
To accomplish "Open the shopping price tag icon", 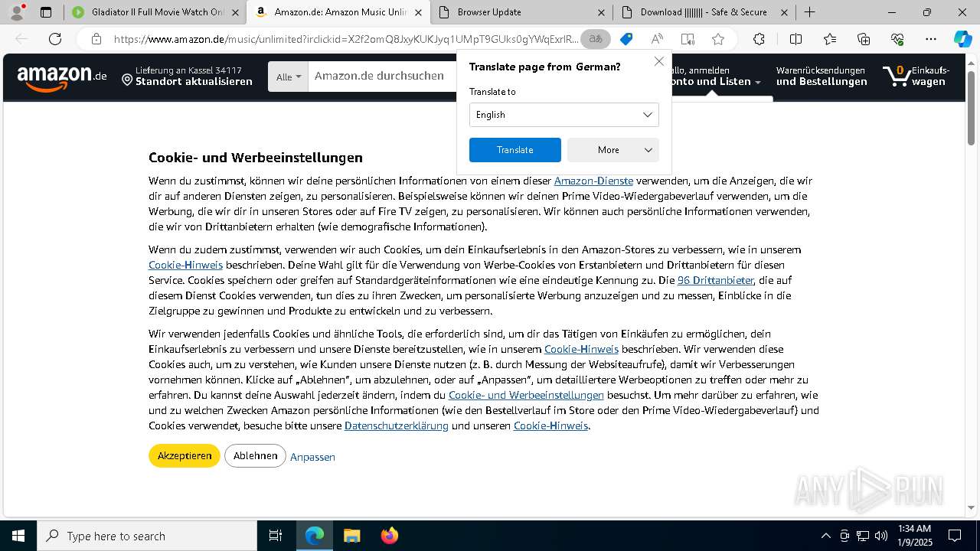I will point(626,39).
